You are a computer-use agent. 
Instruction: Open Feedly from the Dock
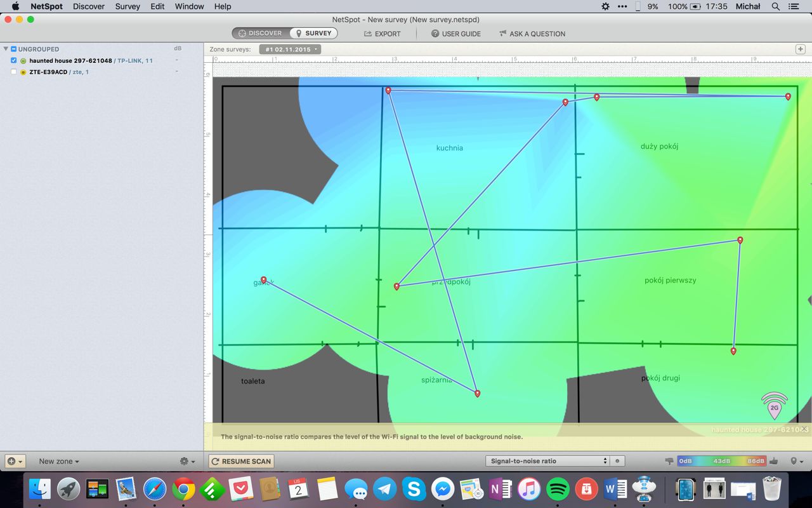(212, 489)
